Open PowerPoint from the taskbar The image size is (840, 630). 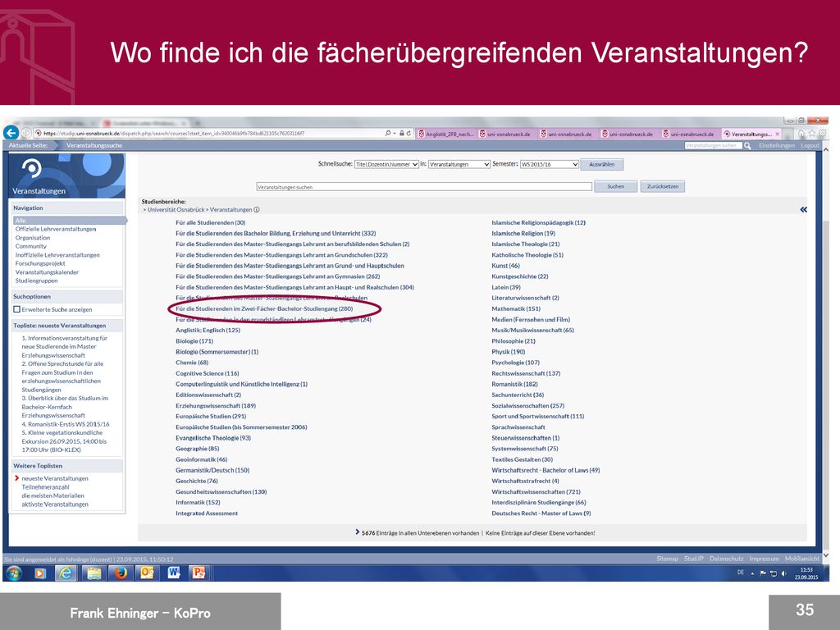coord(199,573)
